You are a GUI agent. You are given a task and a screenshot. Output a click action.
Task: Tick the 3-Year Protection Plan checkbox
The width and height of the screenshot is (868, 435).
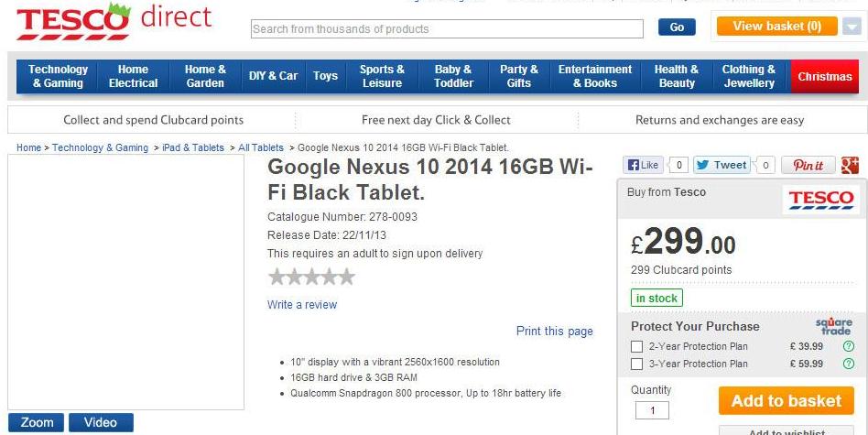tap(636, 364)
